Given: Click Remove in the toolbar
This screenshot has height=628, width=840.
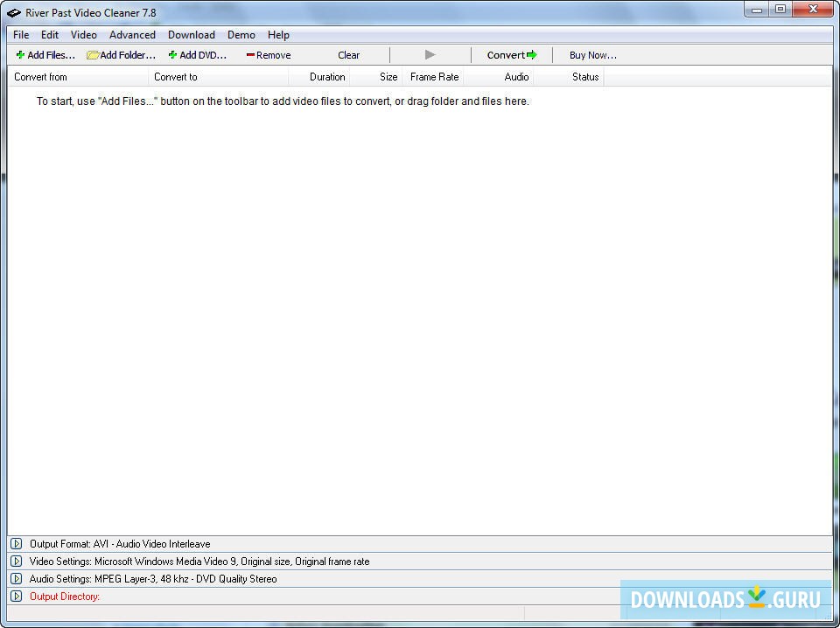Looking at the screenshot, I should point(269,55).
